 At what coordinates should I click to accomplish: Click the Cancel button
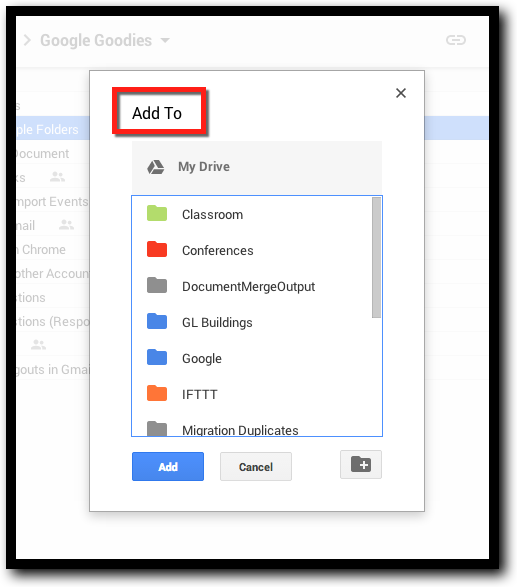(x=256, y=466)
